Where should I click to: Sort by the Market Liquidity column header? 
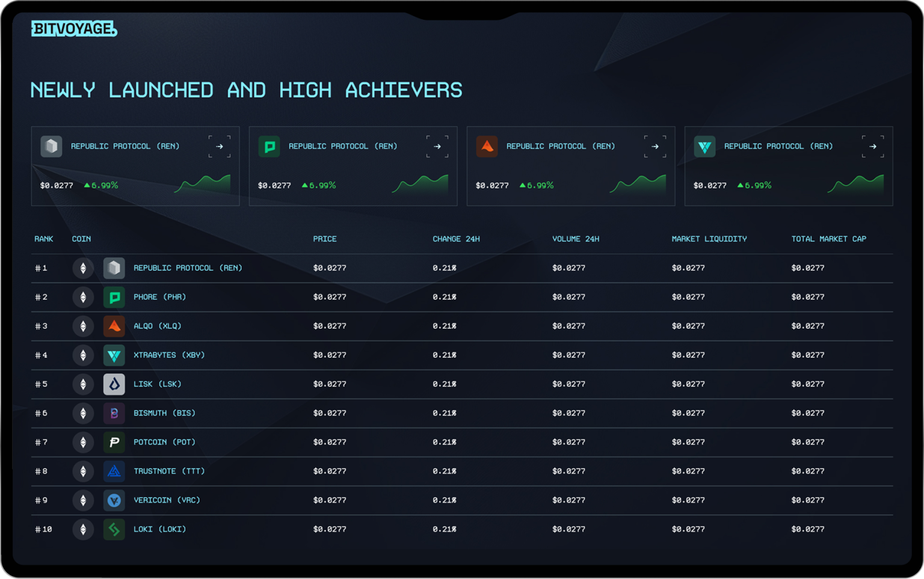(x=709, y=239)
